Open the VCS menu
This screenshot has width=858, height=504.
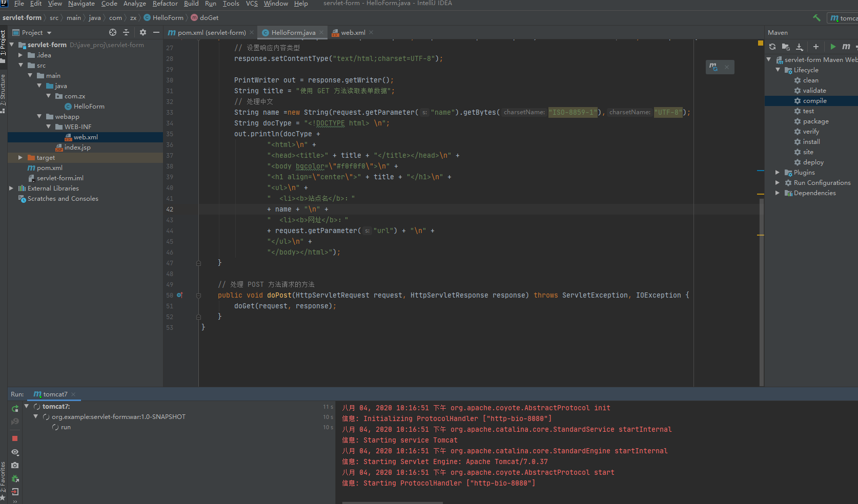pyautogui.click(x=252, y=4)
